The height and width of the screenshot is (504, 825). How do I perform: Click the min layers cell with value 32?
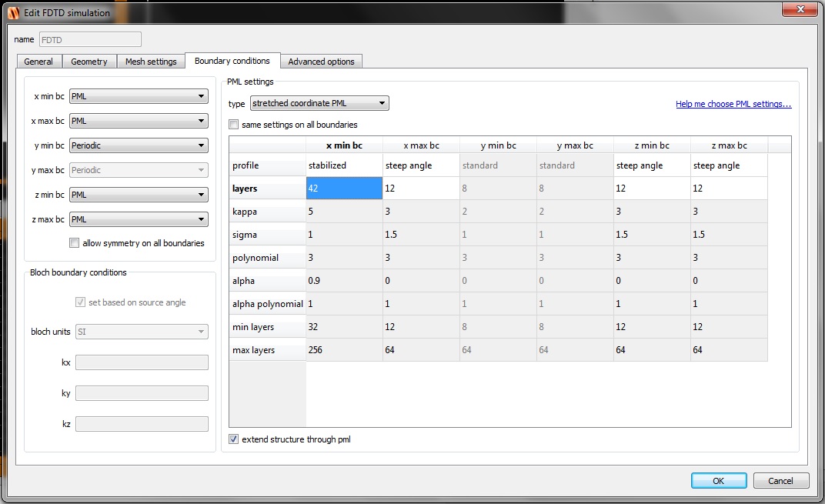(x=344, y=327)
